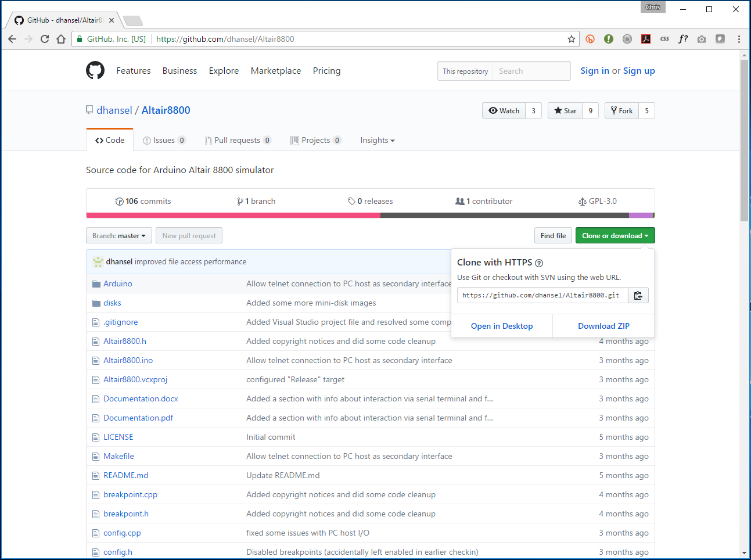This screenshot has height=560, width=751.
Task: Click the browser back arrow
Action: point(12,39)
